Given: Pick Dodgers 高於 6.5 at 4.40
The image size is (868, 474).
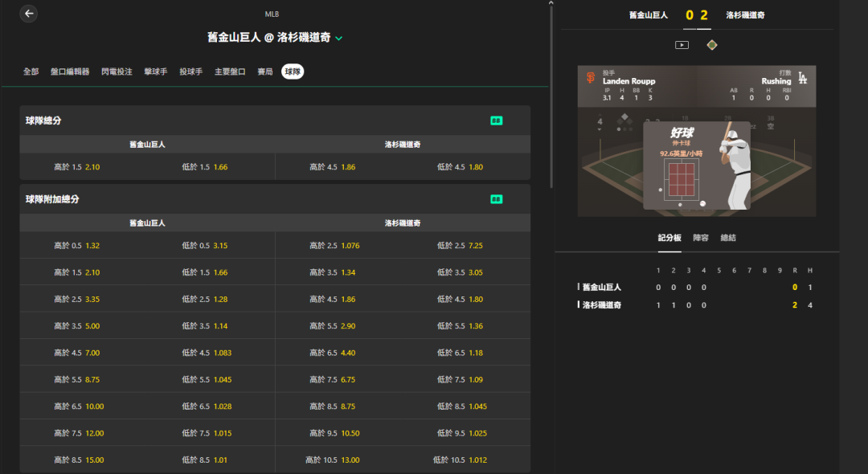Looking at the screenshot, I should [x=332, y=353].
